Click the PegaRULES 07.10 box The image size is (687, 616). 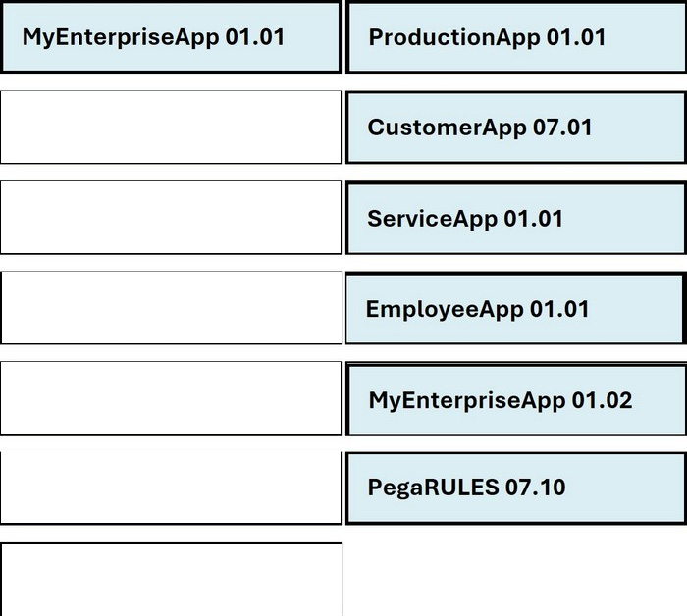point(516,488)
